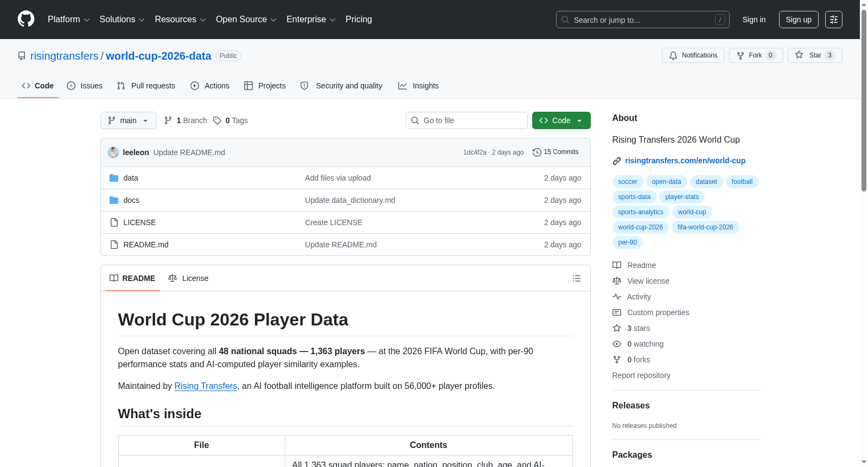Image resolution: width=868 pixels, height=467 pixels.
Task: Open Custom properties link
Action: 651,312
